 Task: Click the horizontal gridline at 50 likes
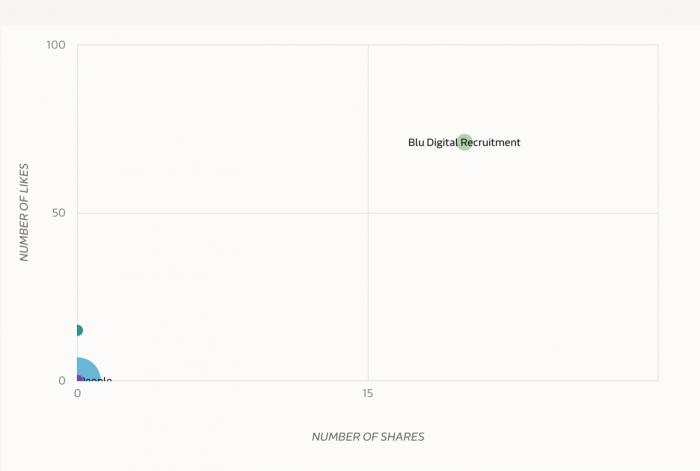click(220, 213)
